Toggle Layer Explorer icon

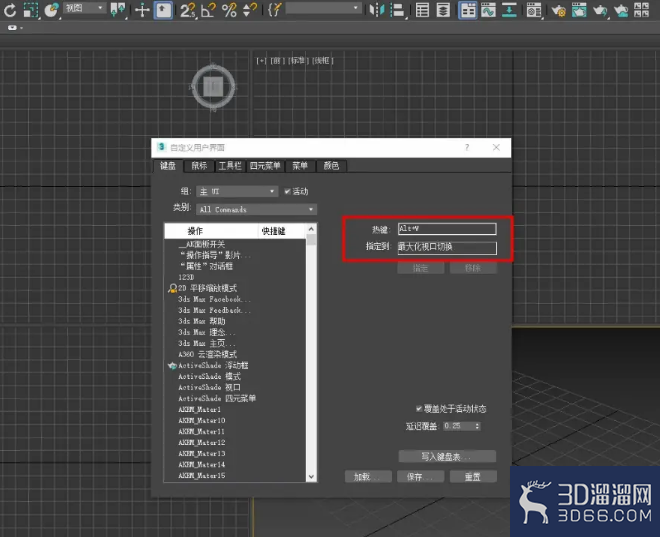[x=443, y=10]
